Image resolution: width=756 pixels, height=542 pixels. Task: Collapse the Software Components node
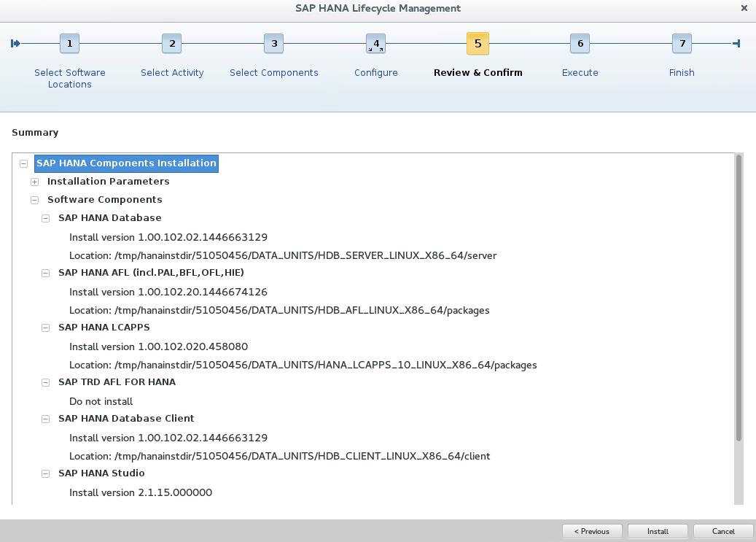[34, 199]
